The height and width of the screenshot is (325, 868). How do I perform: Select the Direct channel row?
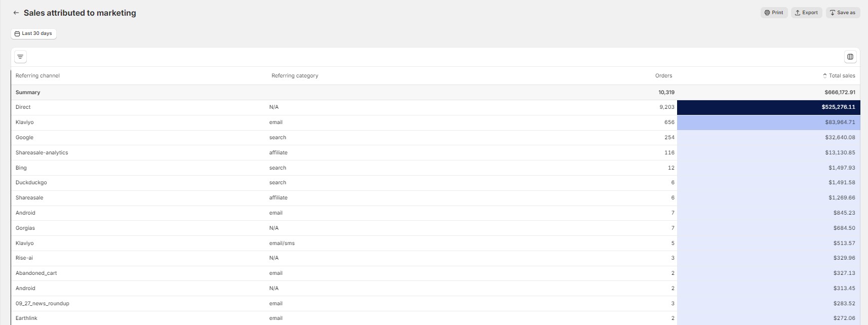coord(436,107)
